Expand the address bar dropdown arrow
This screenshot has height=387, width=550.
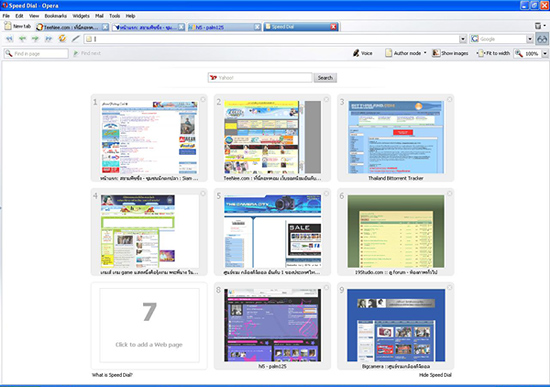click(463, 39)
